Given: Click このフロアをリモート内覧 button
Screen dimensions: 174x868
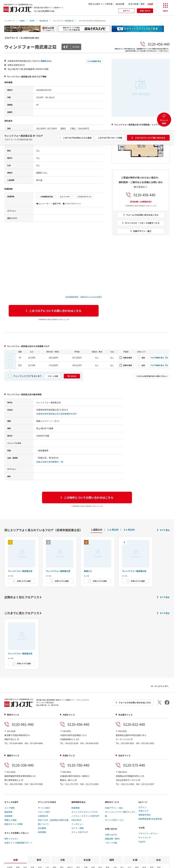Looking at the screenshot, I should (x=110, y=138).
